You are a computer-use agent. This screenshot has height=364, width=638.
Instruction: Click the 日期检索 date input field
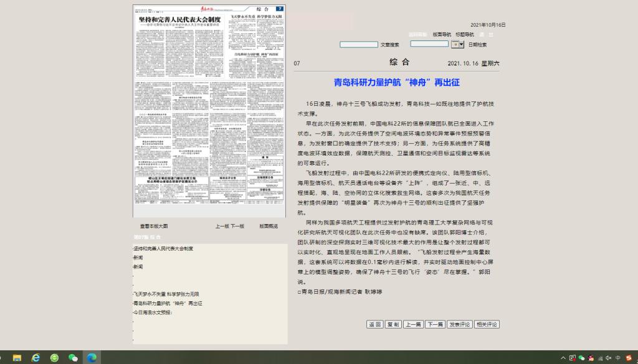(x=429, y=44)
